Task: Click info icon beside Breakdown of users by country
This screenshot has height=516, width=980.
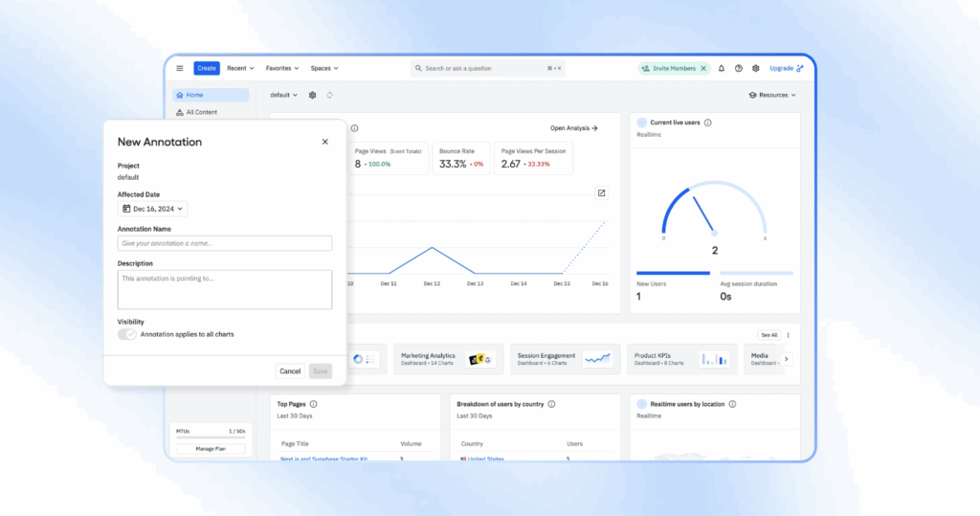Action: click(552, 404)
